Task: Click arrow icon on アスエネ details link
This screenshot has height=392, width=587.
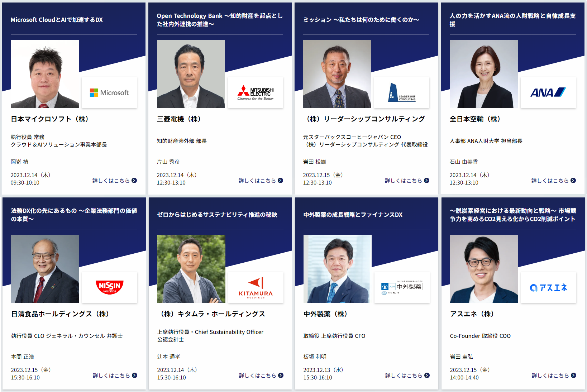Action: [573, 376]
